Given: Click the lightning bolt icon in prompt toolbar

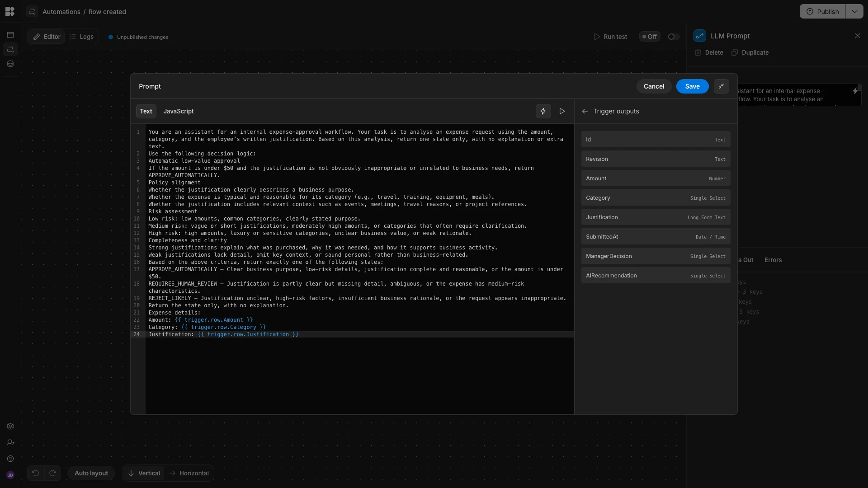Looking at the screenshot, I should [543, 111].
